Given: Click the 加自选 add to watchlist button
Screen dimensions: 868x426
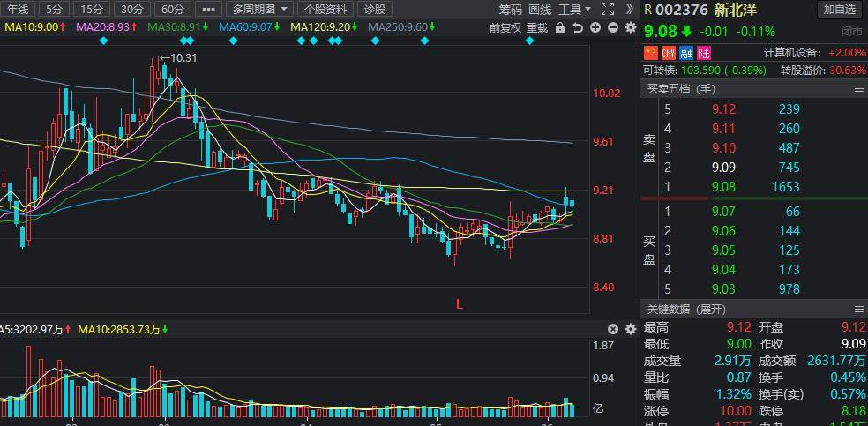Looking at the screenshot, I should (x=839, y=9).
